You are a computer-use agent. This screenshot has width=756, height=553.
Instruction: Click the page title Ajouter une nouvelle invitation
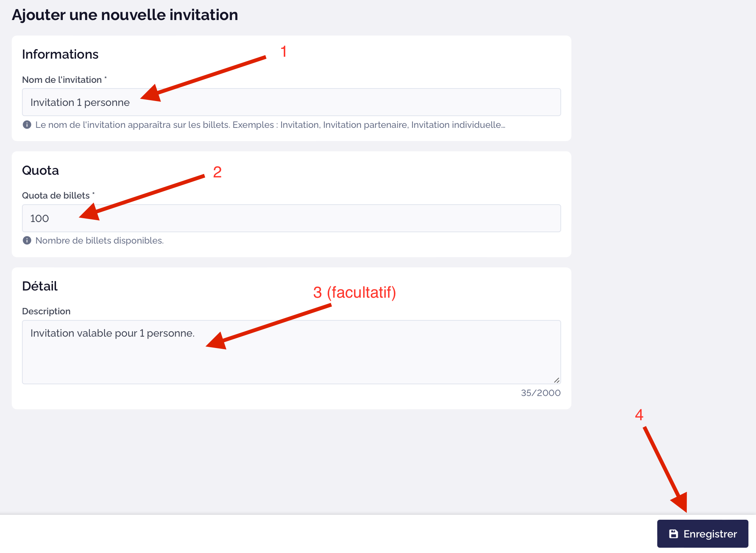click(x=125, y=15)
